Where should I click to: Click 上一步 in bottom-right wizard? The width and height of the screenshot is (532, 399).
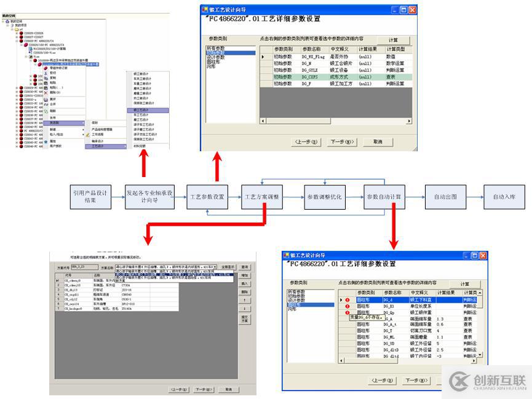pos(382,381)
